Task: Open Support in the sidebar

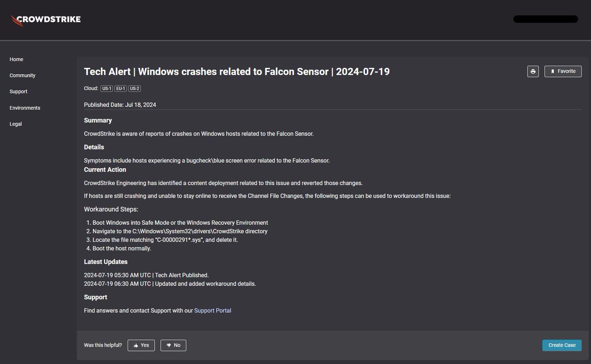Action: coord(18,92)
